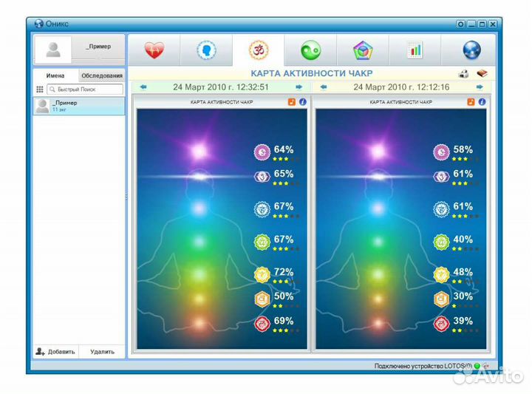
Task: Click the info icon in right chakra panel
Action: (482, 102)
